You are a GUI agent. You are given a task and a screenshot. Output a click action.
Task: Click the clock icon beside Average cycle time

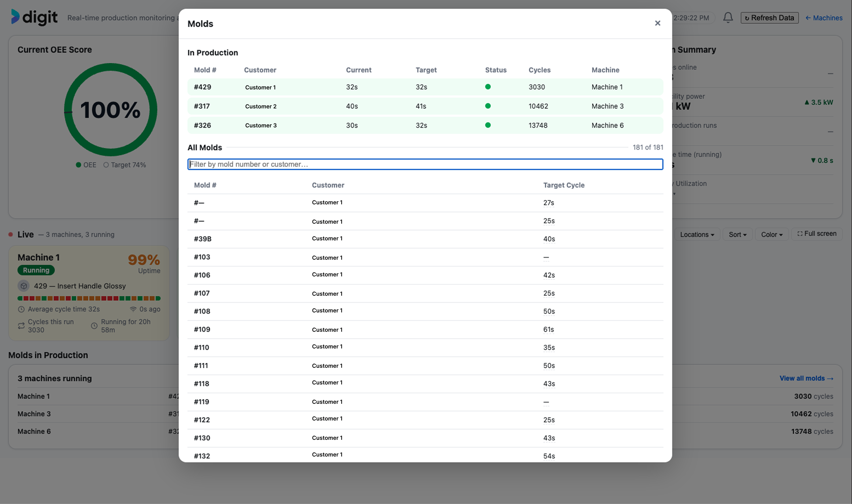(21, 309)
